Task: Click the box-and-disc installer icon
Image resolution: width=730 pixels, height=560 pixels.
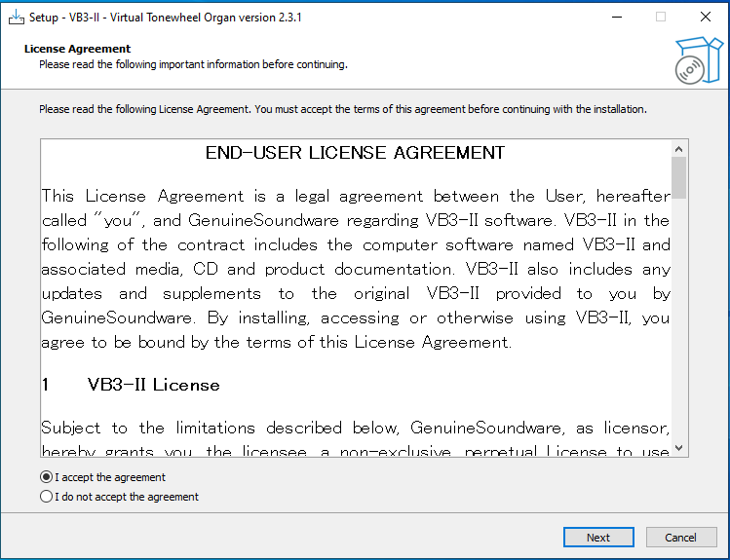Action: [699, 60]
